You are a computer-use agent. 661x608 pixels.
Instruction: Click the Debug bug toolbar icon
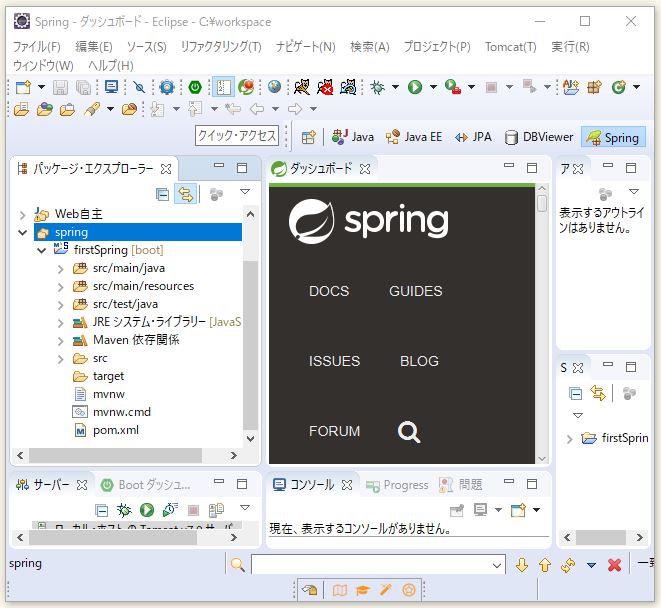click(x=377, y=87)
